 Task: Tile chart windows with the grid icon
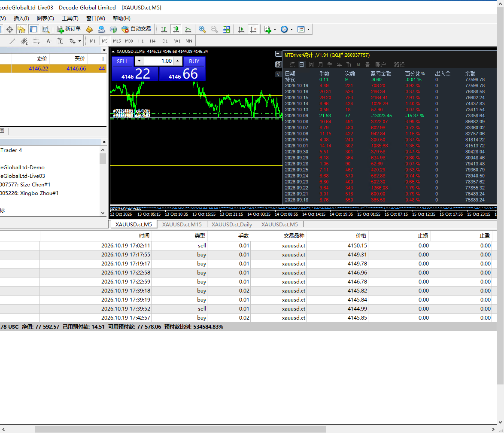click(226, 29)
